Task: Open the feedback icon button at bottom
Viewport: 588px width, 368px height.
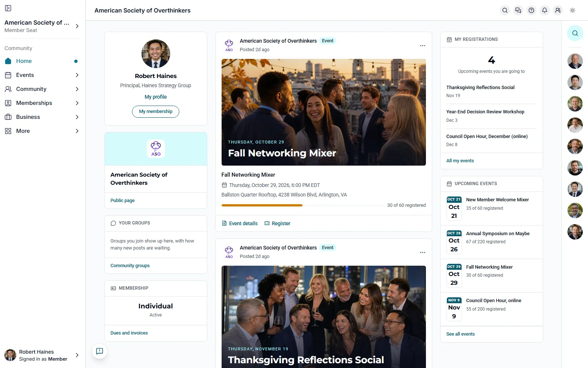Action: click(x=100, y=351)
